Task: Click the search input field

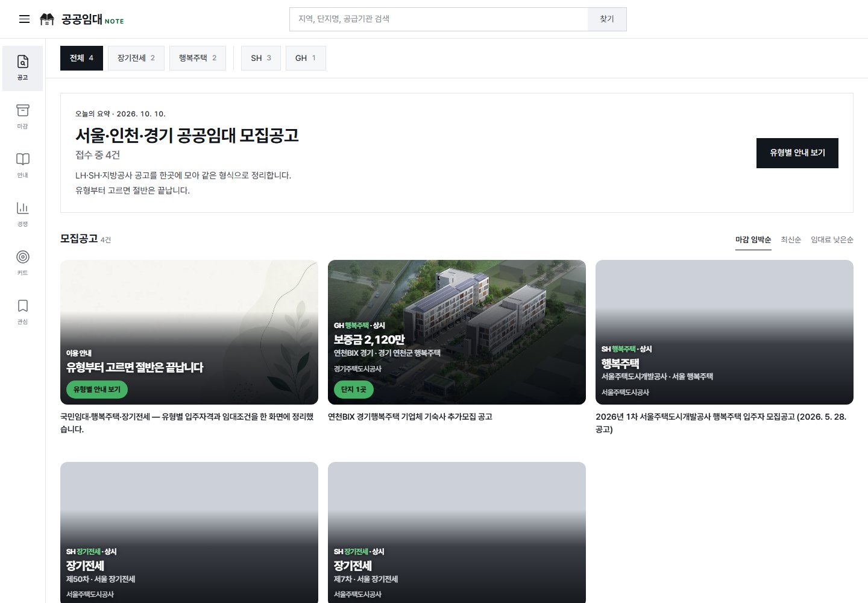Action: [439, 19]
